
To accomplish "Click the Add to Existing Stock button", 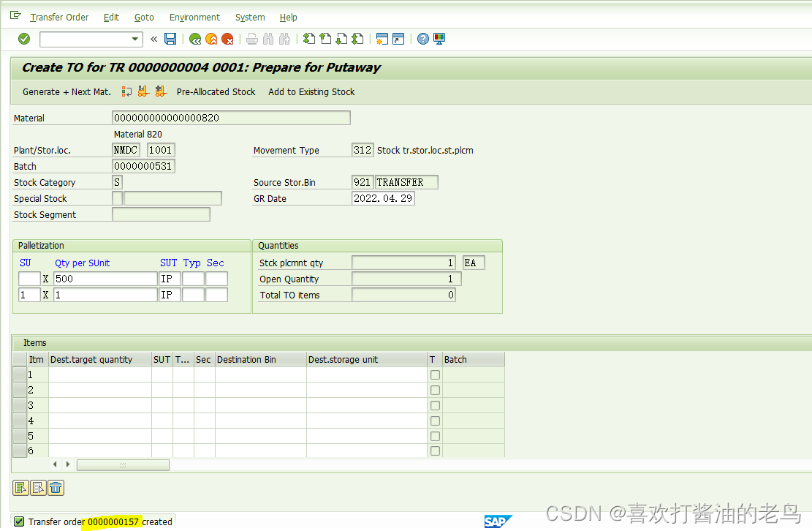I will (x=311, y=91).
